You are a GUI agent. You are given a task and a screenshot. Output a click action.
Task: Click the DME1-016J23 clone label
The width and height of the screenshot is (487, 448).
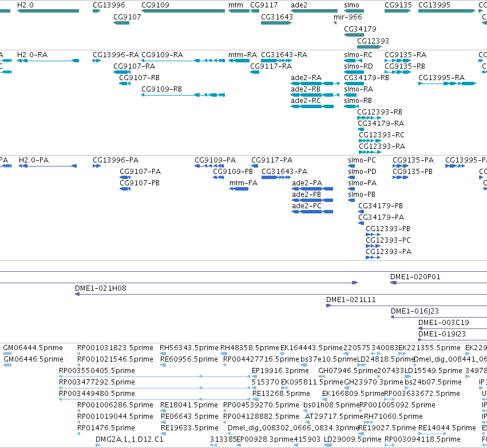coord(415,311)
